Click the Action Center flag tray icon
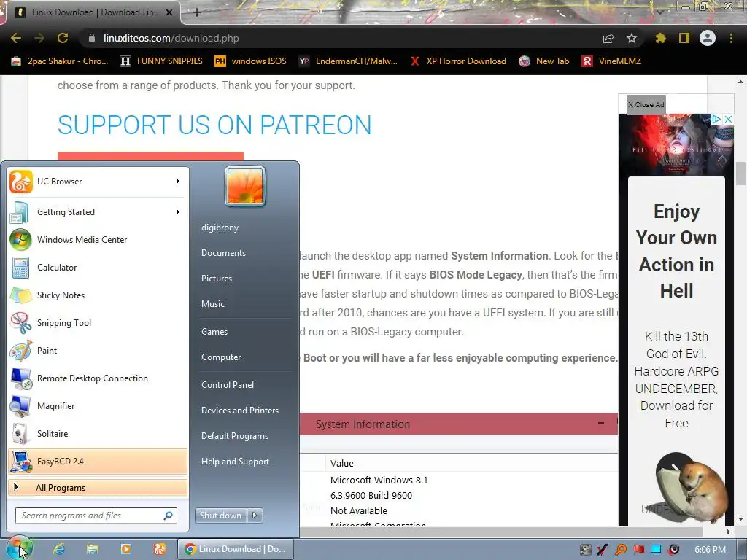The height and width of the screenshot is (560, 747). tap(638, 550)
